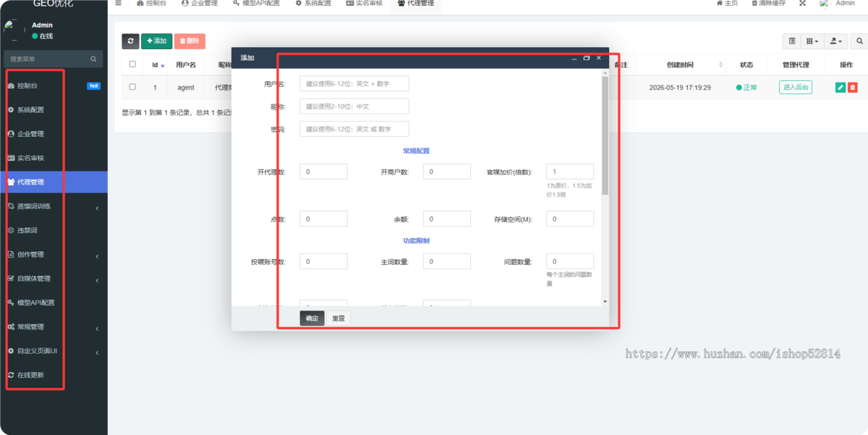
Task: Click the hot badge beside 控制台
Action: point(93,85)
